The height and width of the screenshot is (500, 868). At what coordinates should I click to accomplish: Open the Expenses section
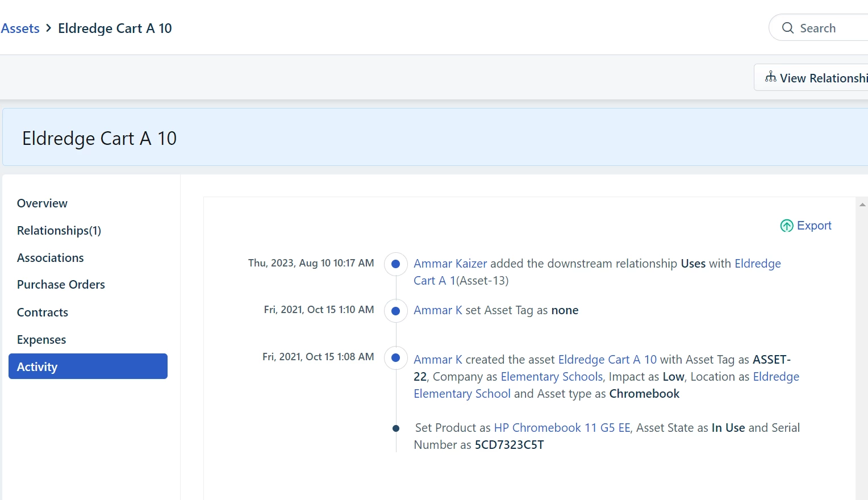(41, 340)
